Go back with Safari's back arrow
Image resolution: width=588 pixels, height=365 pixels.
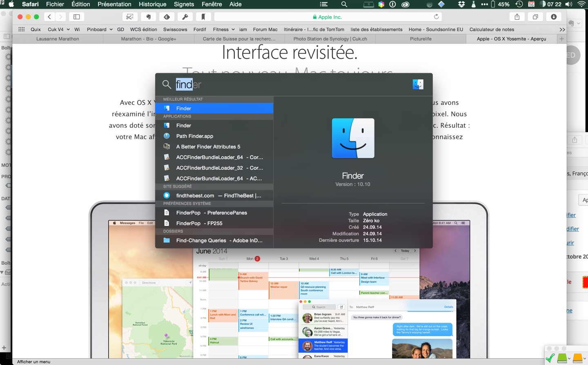point(49,17)
